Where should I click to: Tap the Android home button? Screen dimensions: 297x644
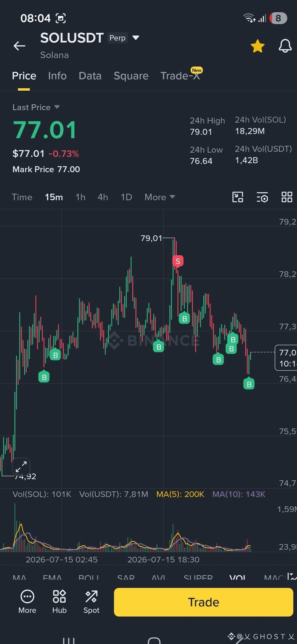[x=154, y=640]
